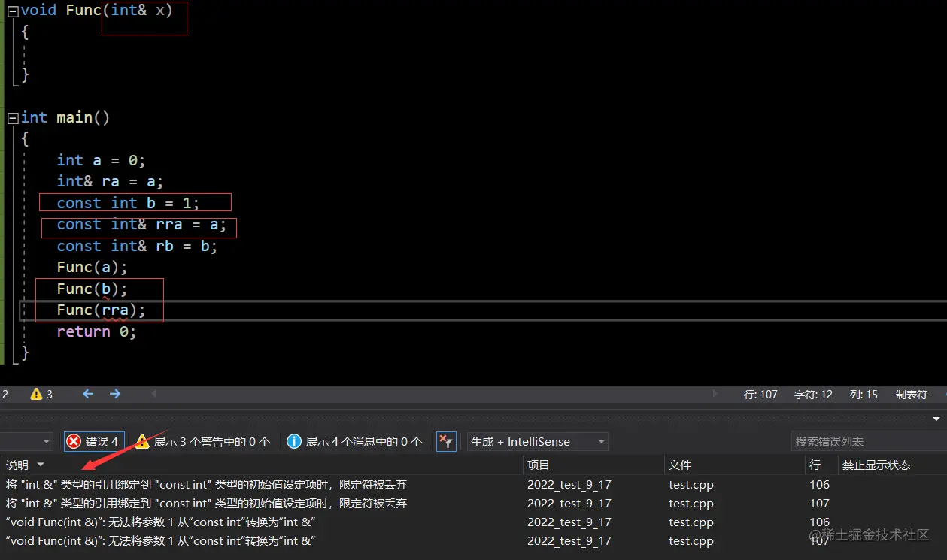Click the code line const int& rb = b;
Viewport: 947px width, 560px height.
(x=137, y=246)
